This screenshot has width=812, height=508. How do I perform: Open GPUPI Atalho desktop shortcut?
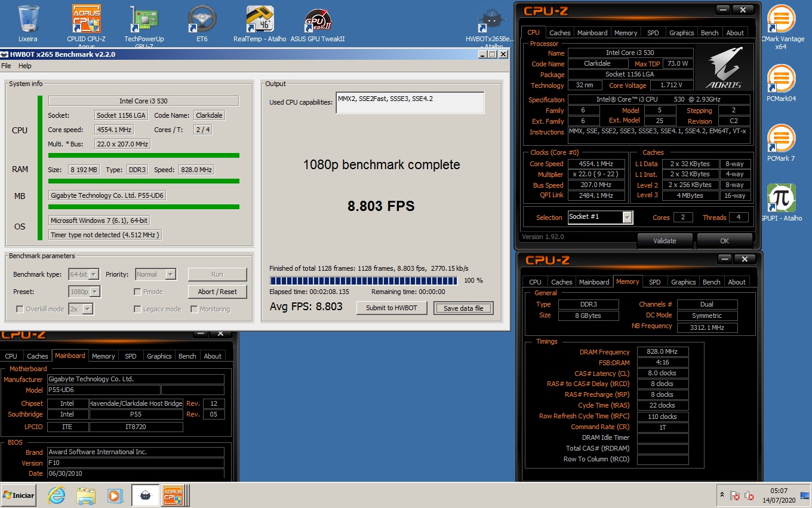tap(781, 203)
